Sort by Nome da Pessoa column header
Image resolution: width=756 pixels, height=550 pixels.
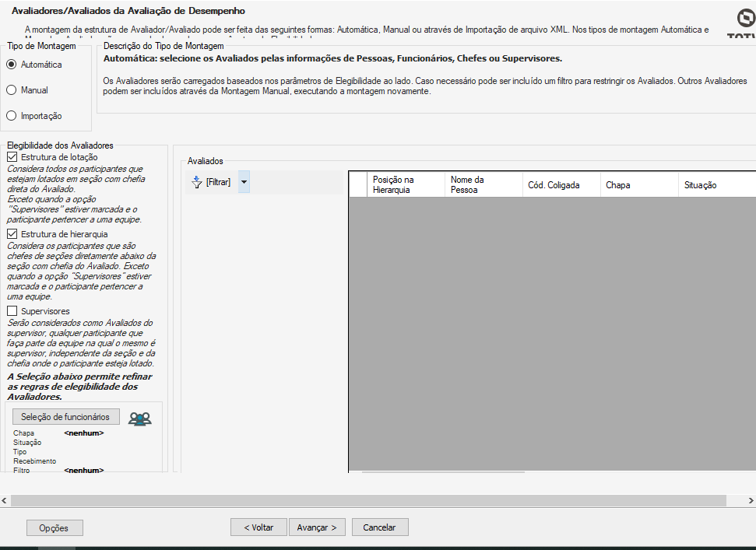[x=483, y=184]
